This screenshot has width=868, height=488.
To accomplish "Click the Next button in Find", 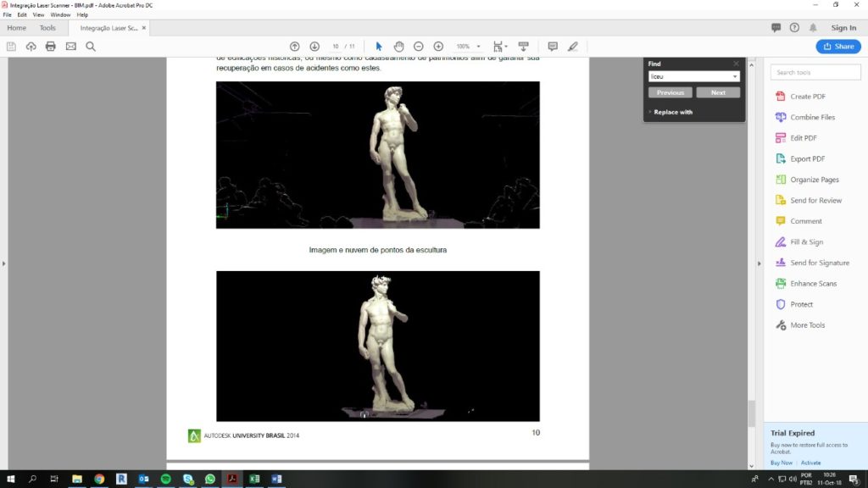I will [x=718, y=92].
